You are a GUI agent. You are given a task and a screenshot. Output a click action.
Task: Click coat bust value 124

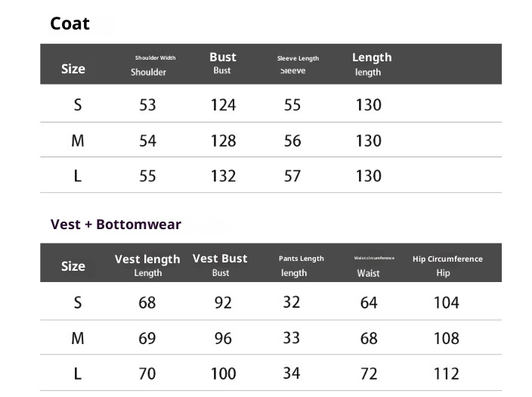click(223, 105)
